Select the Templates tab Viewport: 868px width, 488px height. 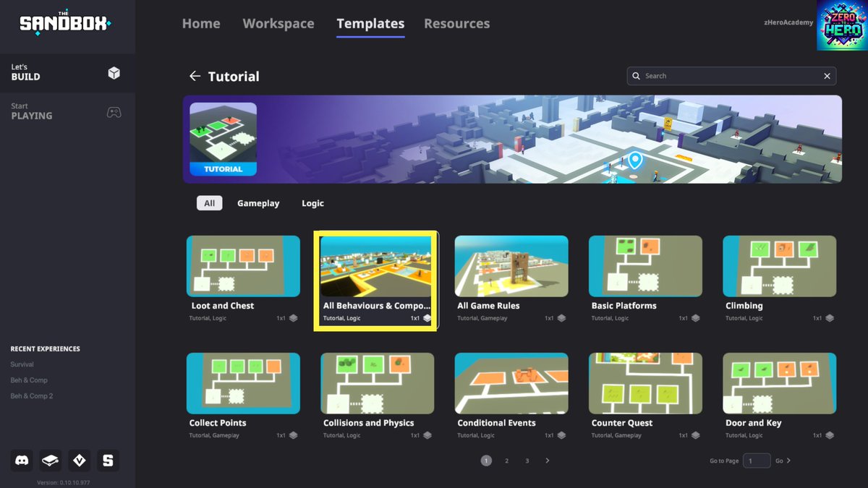(x=370, y=23)
